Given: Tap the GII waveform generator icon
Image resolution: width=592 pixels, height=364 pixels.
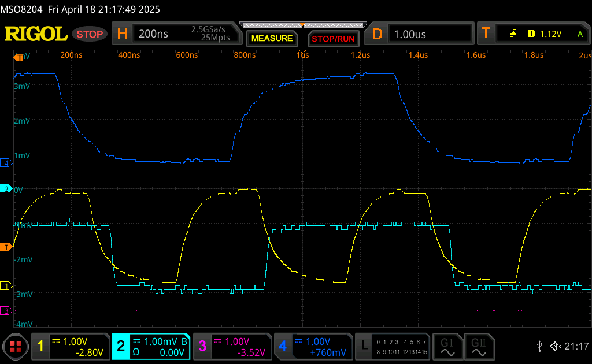Looking at the screenshot, I should (x=478, y=346).
